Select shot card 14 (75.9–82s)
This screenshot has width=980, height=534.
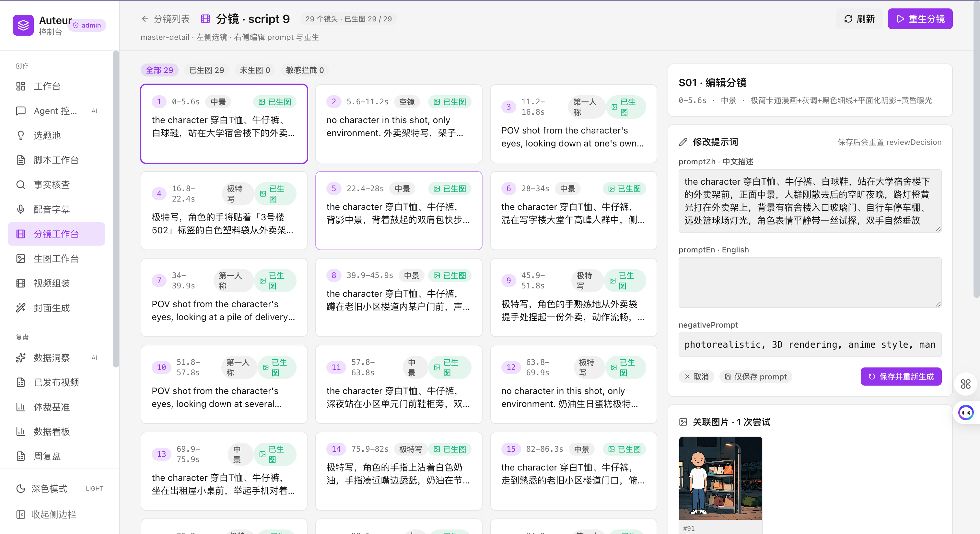pyautogui.click(x=399, y=471)
